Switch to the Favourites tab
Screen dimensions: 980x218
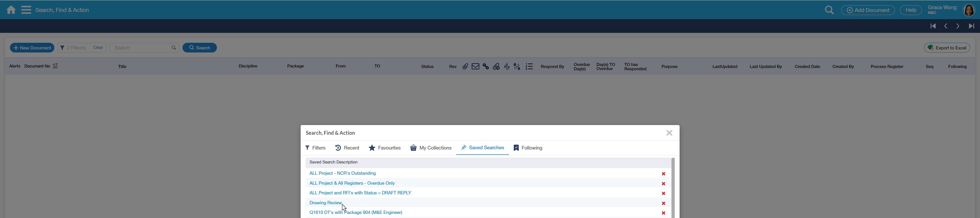click(x=385, y=148)
